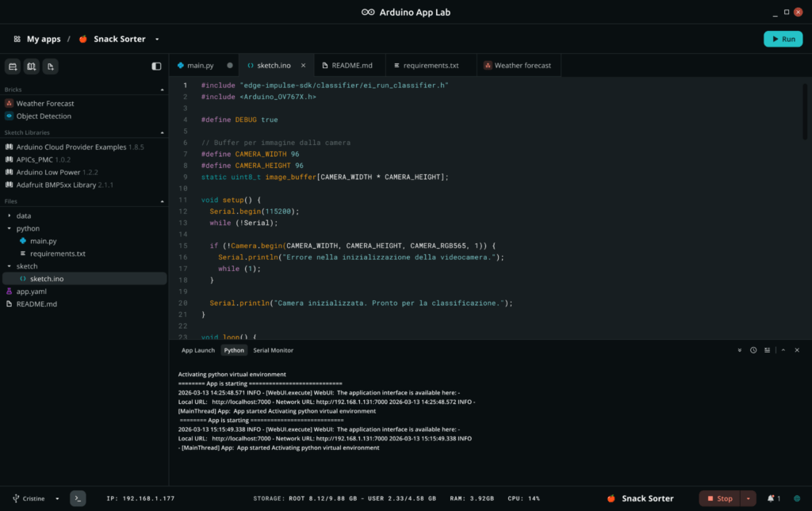The height and width of the screenshot is (511, 812).
Task: Open the terminal icon in status bar
Action: [78, 498]
